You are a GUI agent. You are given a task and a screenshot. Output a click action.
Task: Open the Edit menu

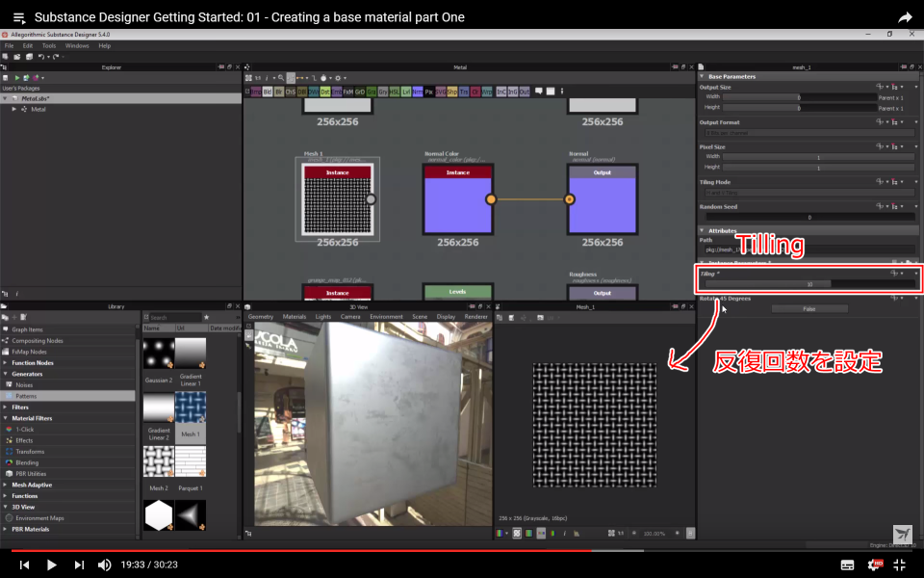(x=28, y=45)
